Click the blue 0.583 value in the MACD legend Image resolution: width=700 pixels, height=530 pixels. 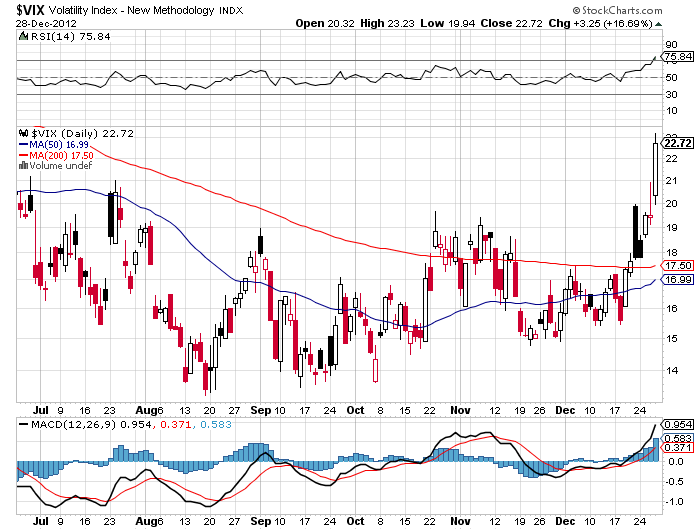(216, 424)
